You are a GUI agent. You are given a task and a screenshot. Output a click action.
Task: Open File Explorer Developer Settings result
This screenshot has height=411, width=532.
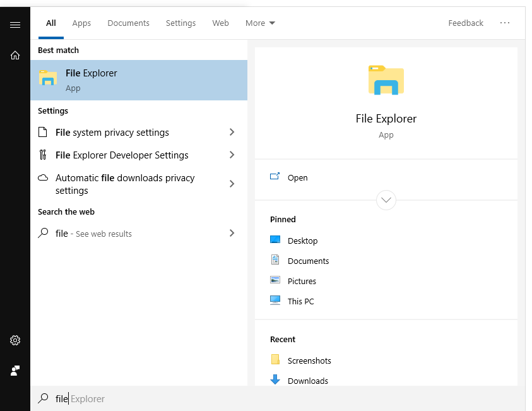139,155
